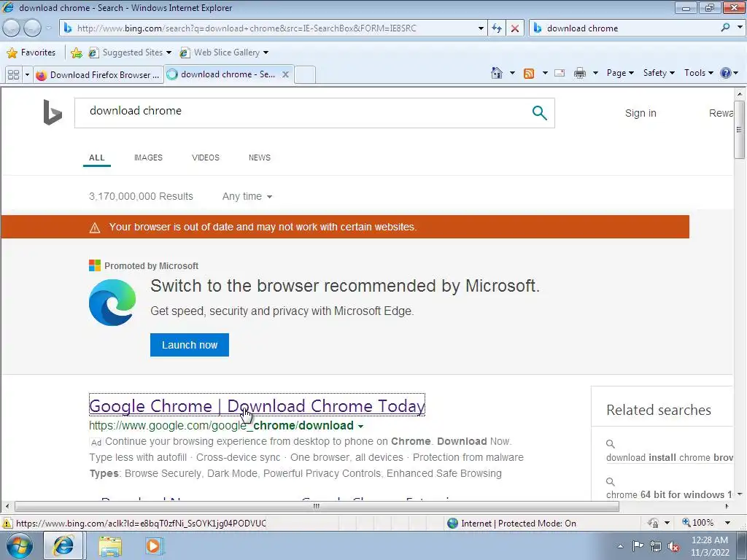
Task: Click Internet Explorer taskbar icon
Action: coord(63,545)
